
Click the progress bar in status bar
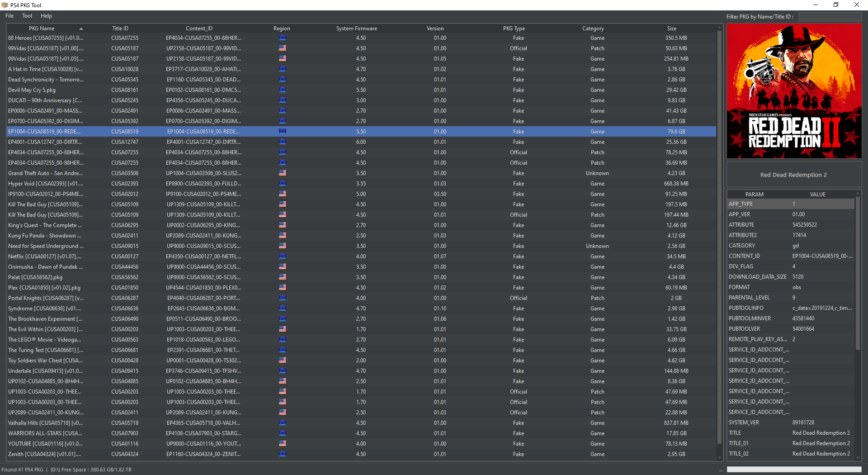[x=794, y=470]
